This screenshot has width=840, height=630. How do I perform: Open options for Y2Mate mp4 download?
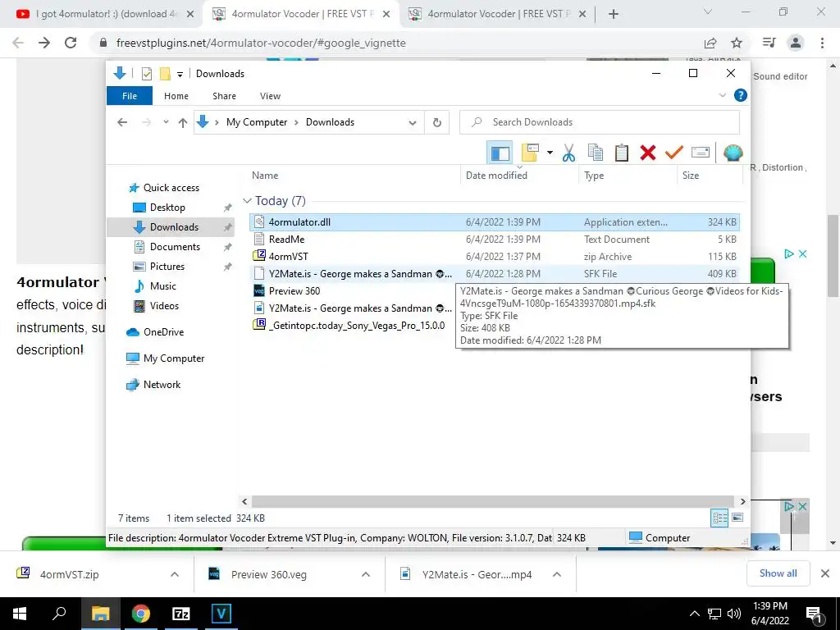pos(557,574)
